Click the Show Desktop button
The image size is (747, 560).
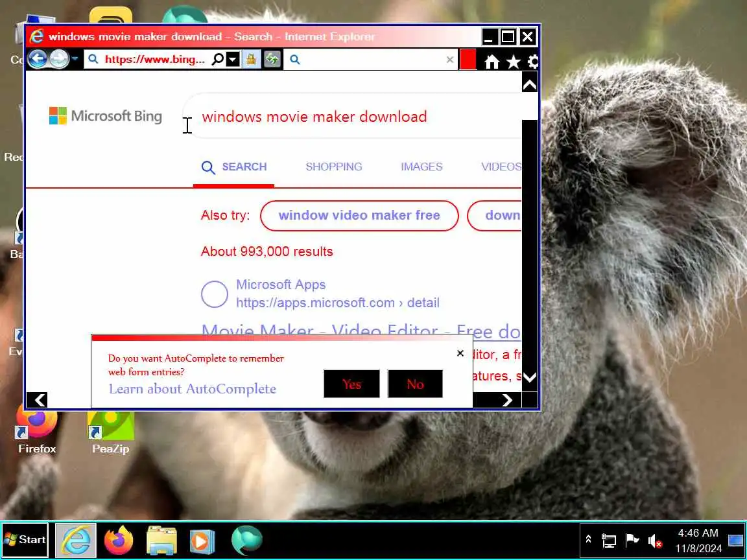pyautogui.click(x=736, y=541)
